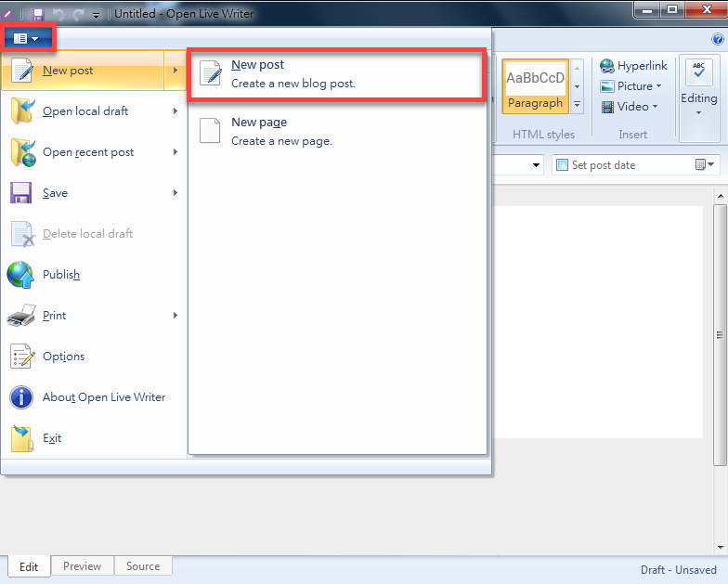Click the Exit folder icon
The height and width of the screenshot is (584, 728).
tap(22, 438)
